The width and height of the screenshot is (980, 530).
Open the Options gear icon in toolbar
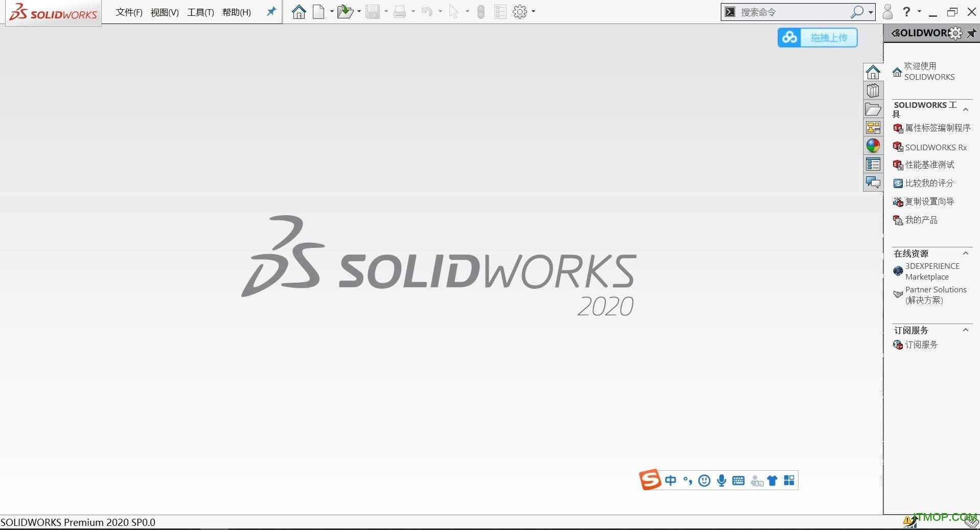(x=520, y=12)
